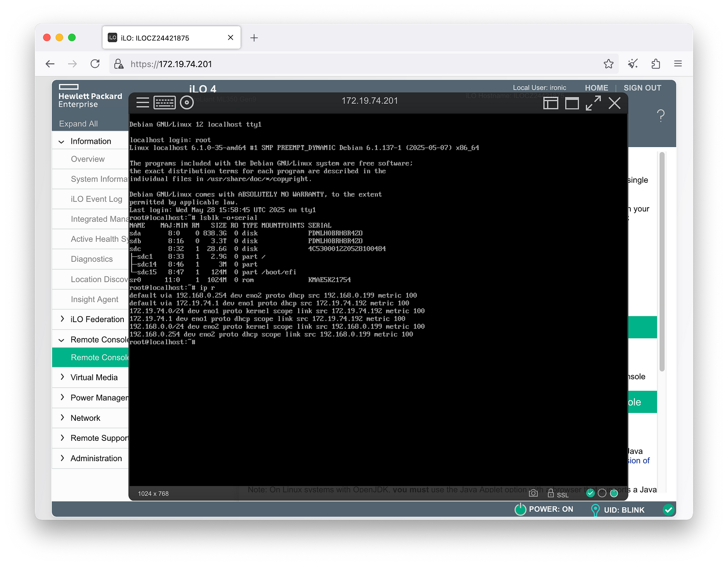Image resolution: width=728 pixels, height=566 pixels.
Task: Expand the Virtual Media section
Action: click(x=62, y=377)
